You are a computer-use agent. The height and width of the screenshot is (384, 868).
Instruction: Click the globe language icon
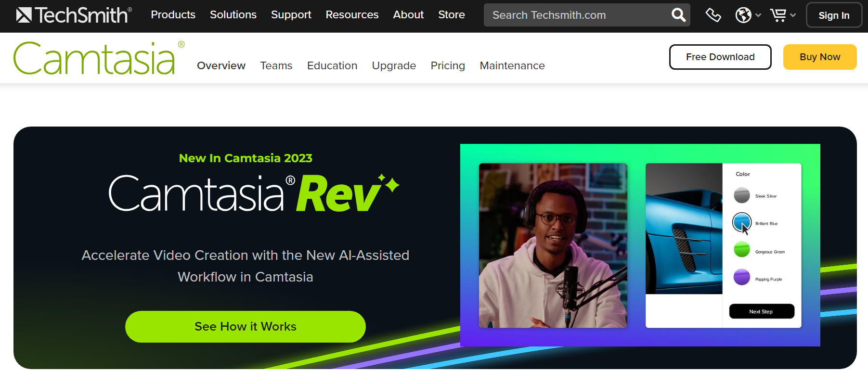[x=743, y=15]
